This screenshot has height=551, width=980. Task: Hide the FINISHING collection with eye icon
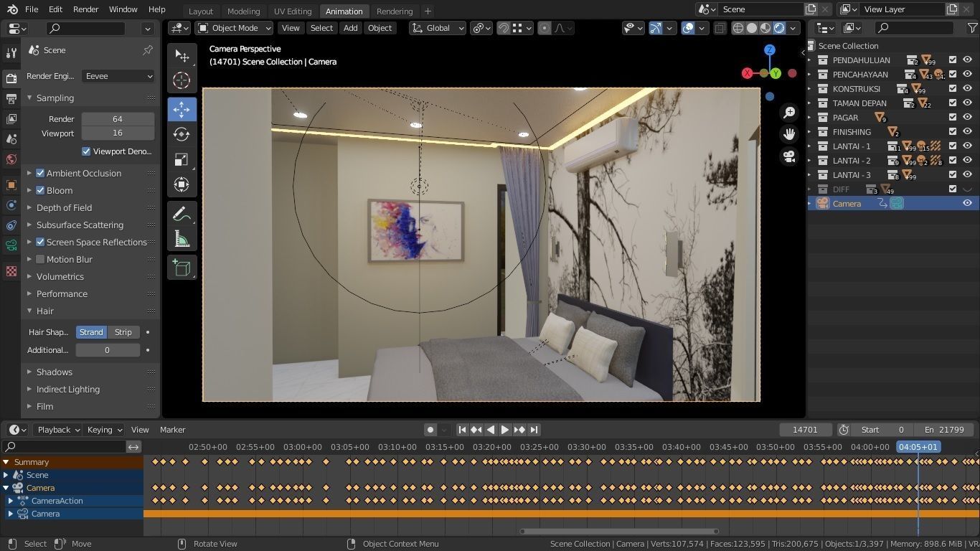[x=967, y=132]
